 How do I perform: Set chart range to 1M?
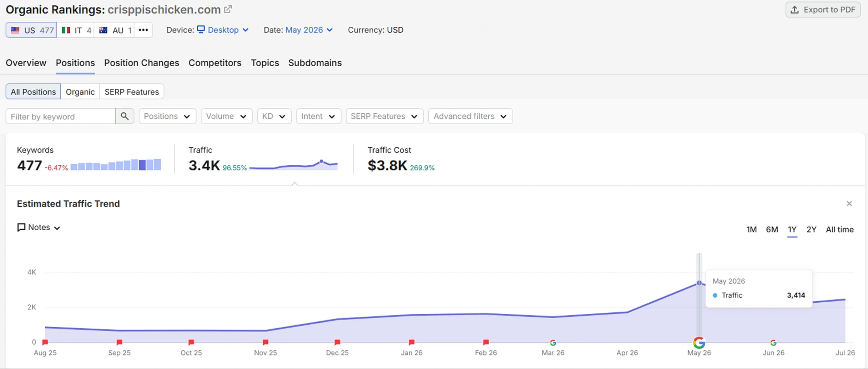(752, 230)
